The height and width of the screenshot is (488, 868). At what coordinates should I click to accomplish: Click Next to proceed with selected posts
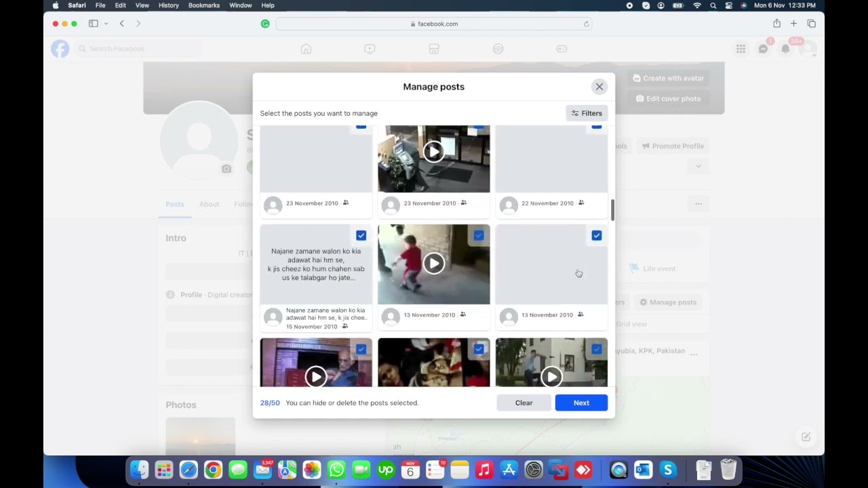(x=581, y=403)
